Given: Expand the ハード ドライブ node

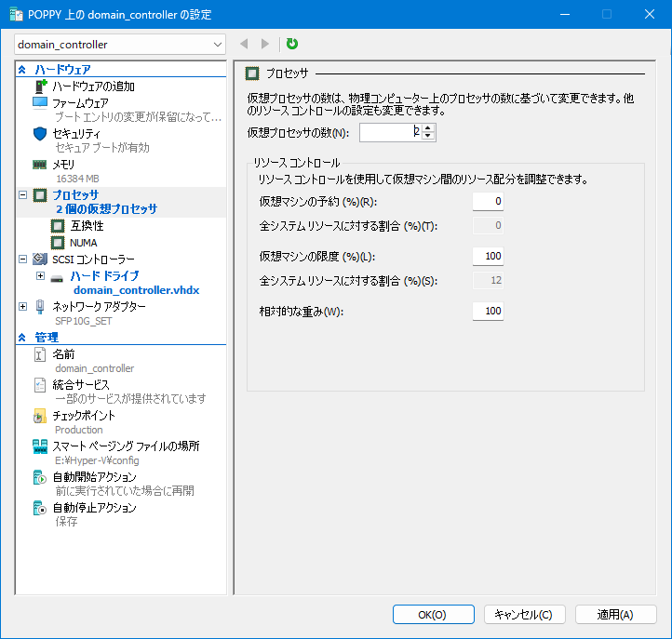Looking at the screenshot, I should (40, 276).
